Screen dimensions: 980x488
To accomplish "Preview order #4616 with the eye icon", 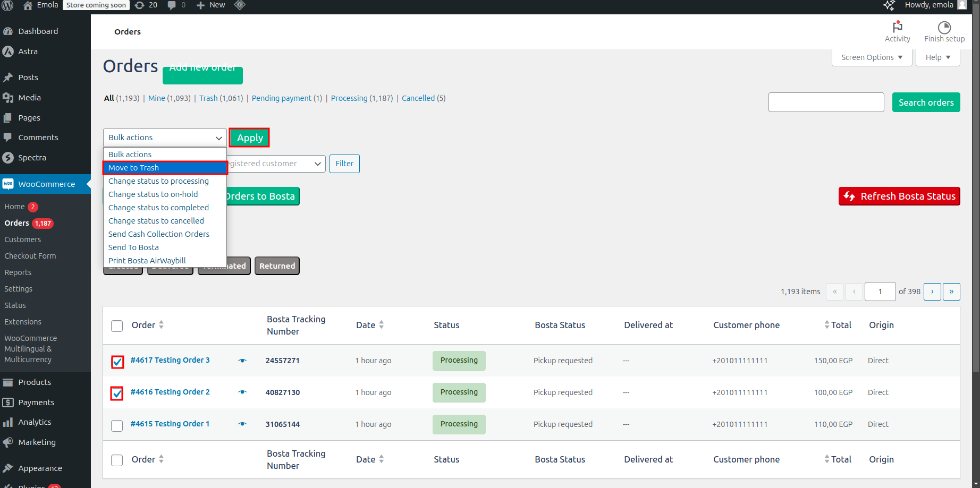I will (x=242, y=392).
